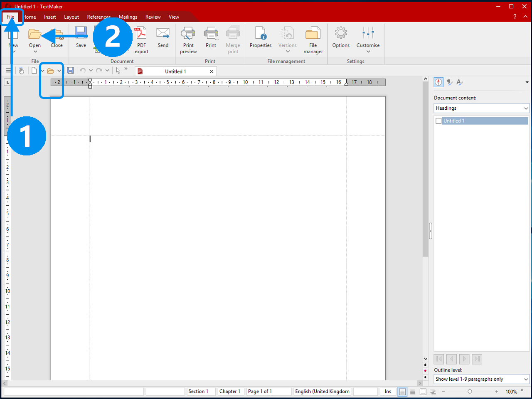The height and width of the screenshot is (399, 532).
Task: Adjust the zoom slider in the status bar
Action: 470,391
